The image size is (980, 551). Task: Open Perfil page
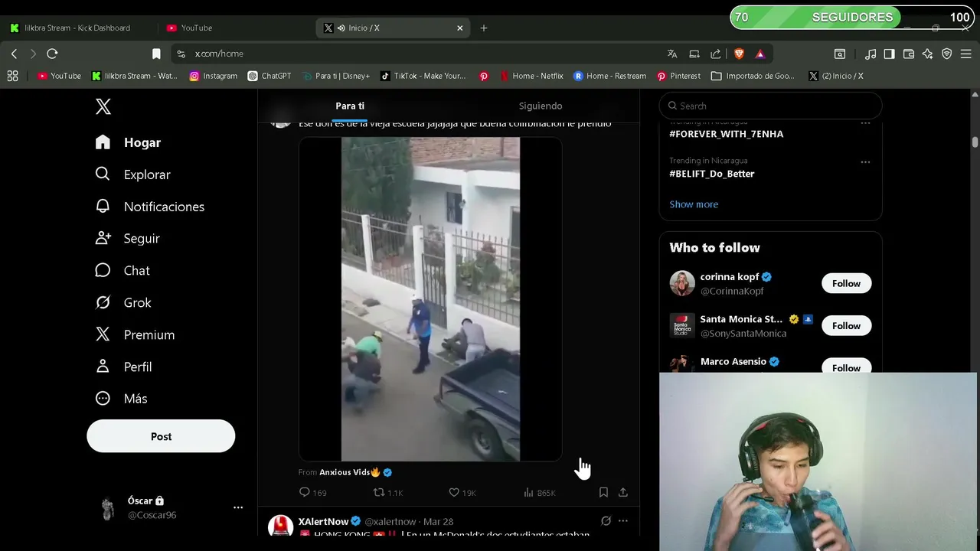point(123,367)
